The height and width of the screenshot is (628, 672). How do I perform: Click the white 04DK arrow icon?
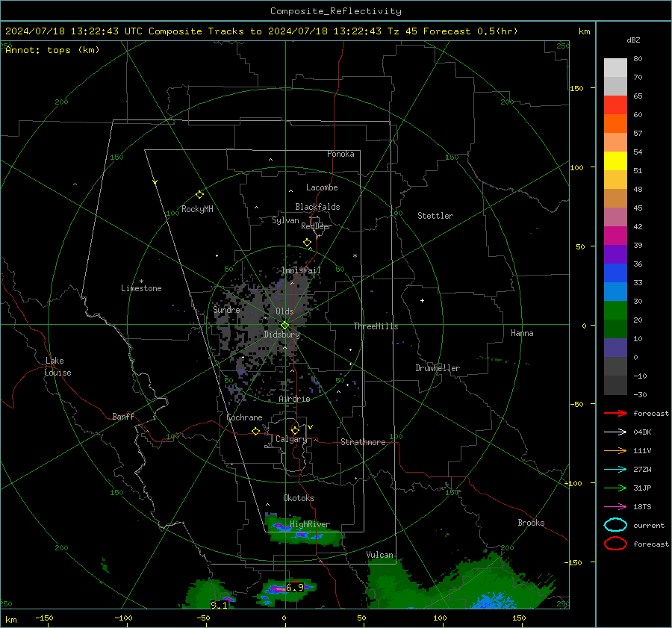tap(615, 432)
